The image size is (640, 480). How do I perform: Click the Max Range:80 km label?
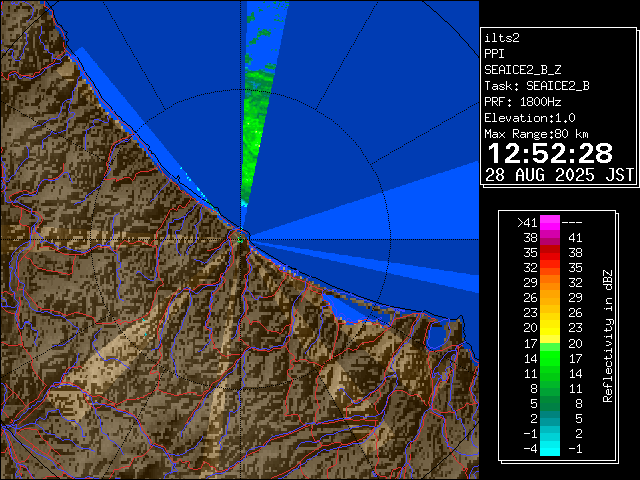point(536,133)
